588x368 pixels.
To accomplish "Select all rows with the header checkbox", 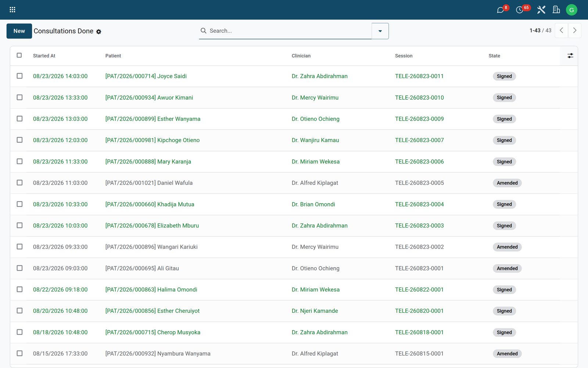I will pos(19,55).
